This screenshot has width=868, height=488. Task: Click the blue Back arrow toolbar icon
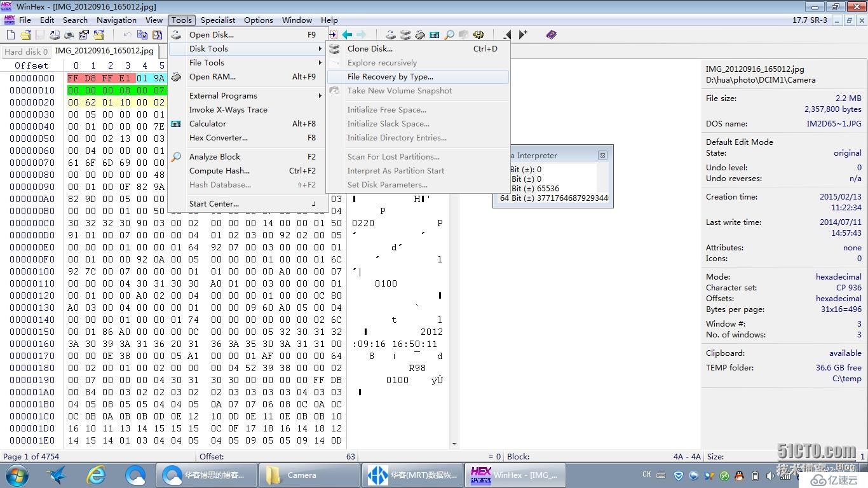point(347,35)
